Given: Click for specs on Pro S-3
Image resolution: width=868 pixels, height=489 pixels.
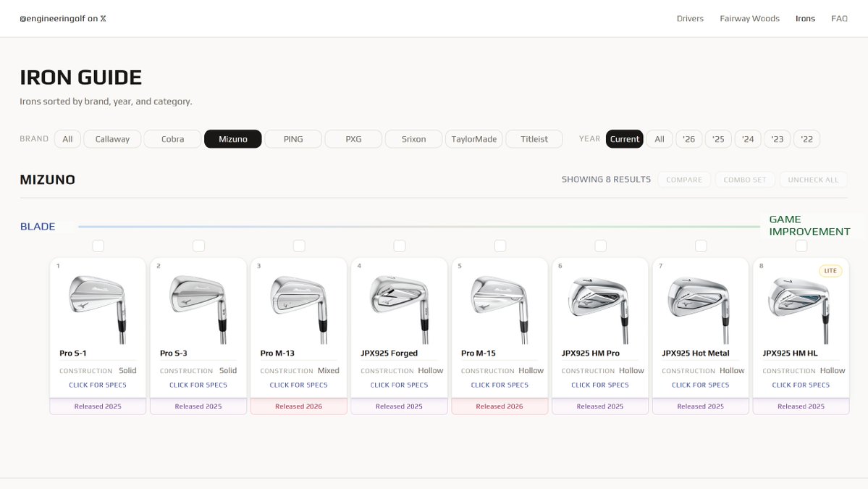Looking at the screenshot, I should pos(198,385).
